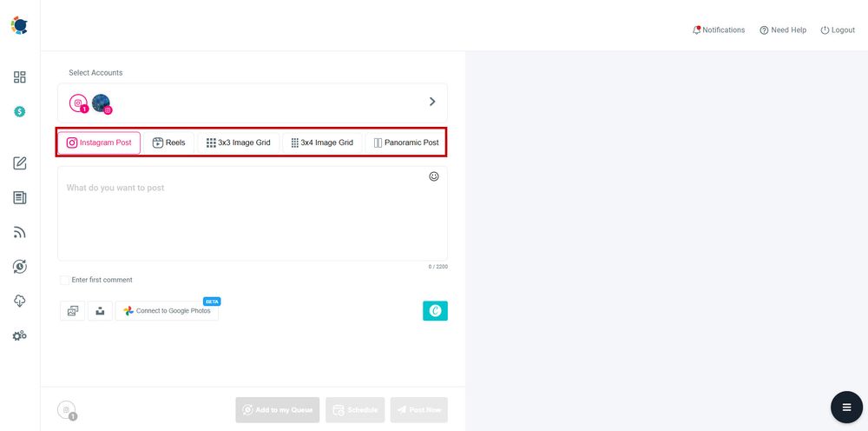Click the Logout link

tap(838, 30)
